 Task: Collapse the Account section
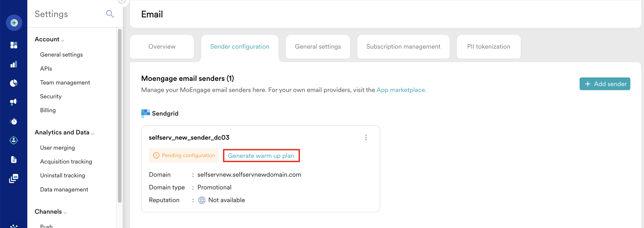point(50,40)
